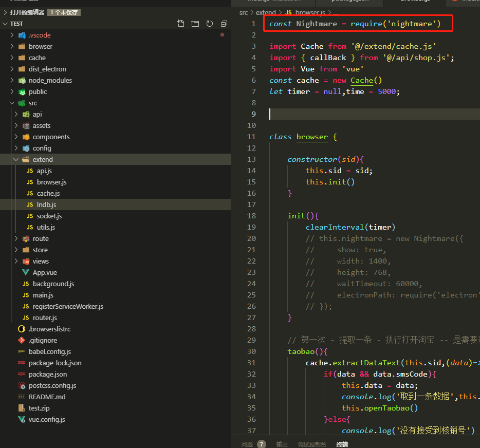Screen dimensions: 480x448
Task: Refresh the explorer tree
Action: click(x=209, y=24)
